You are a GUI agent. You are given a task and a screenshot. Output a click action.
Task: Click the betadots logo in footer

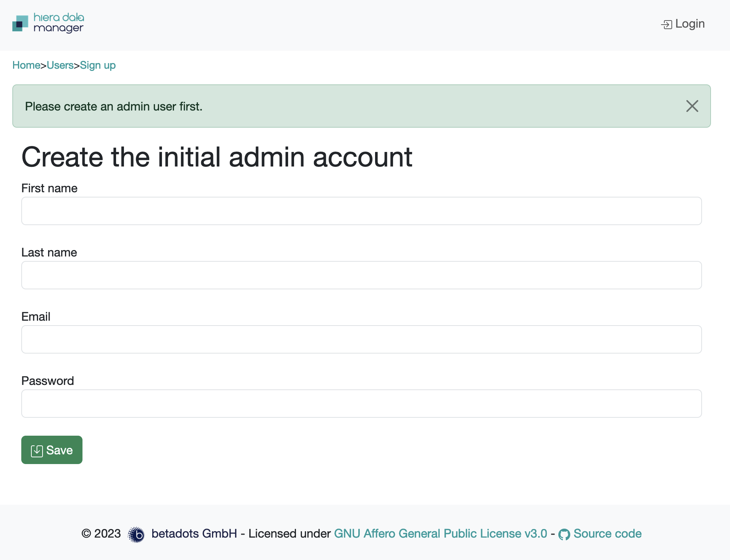click(136, 534)
